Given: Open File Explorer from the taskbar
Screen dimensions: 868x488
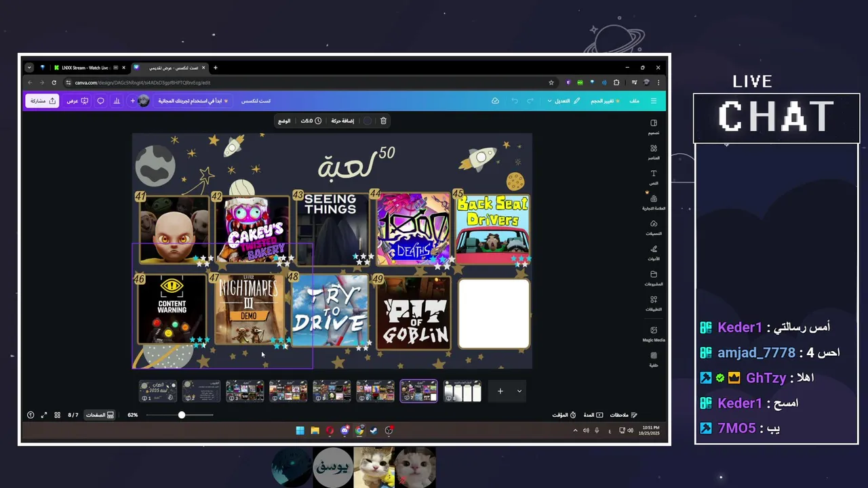Looking at the screenshot, I should [x=315, y=430].
